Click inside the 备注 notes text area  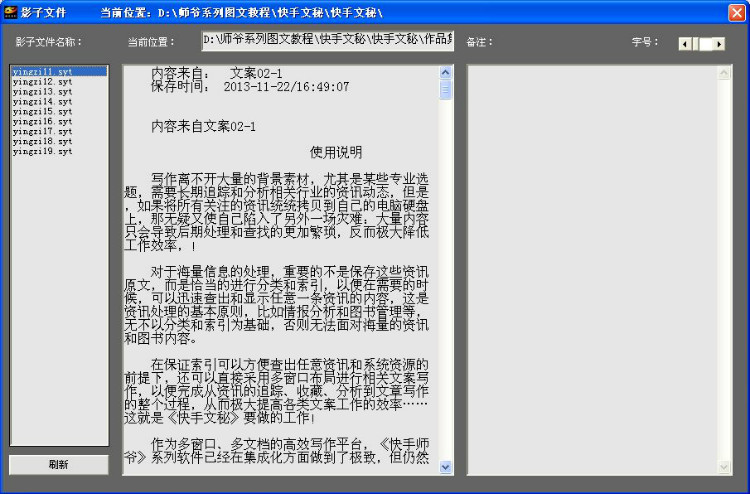[x=602, y=270]
